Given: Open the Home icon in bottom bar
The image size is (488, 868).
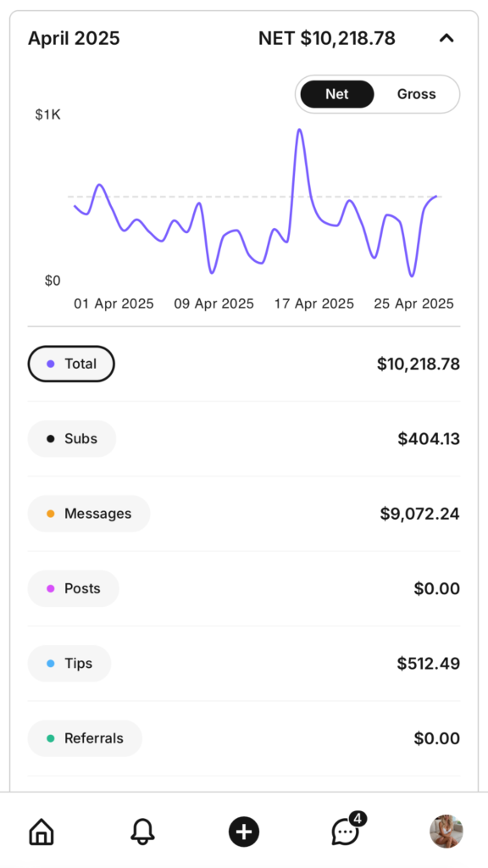Looking at the screenshot, I should 42,832.
